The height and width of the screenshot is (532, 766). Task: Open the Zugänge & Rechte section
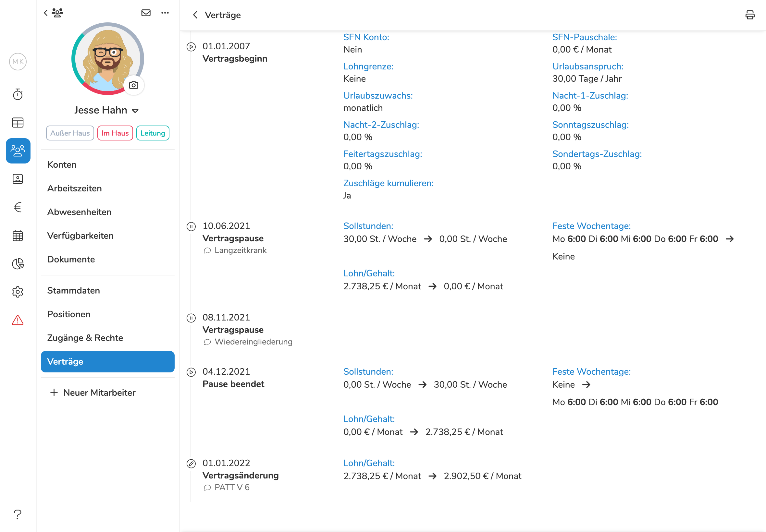point(85,338)
